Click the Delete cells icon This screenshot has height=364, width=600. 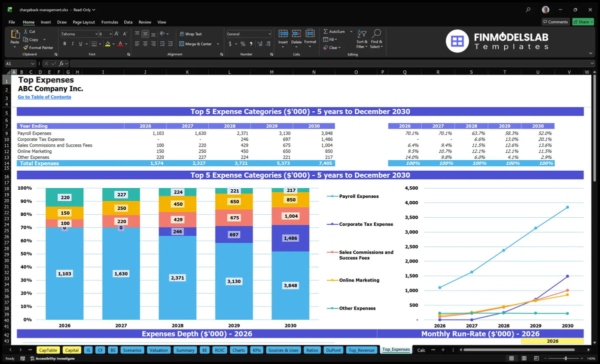[x=296, y=33]
